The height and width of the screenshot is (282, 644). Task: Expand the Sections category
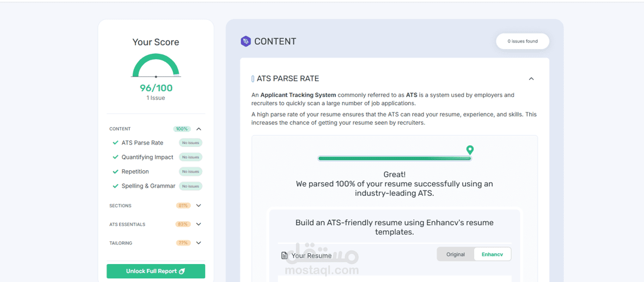199,206
